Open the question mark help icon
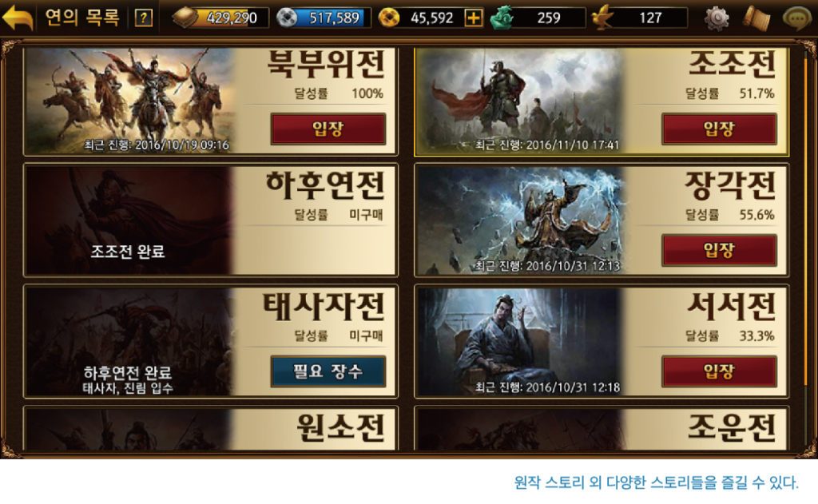The height and width of the screenshot is (504, 818). pyautogui.click(x=144, y=18)
